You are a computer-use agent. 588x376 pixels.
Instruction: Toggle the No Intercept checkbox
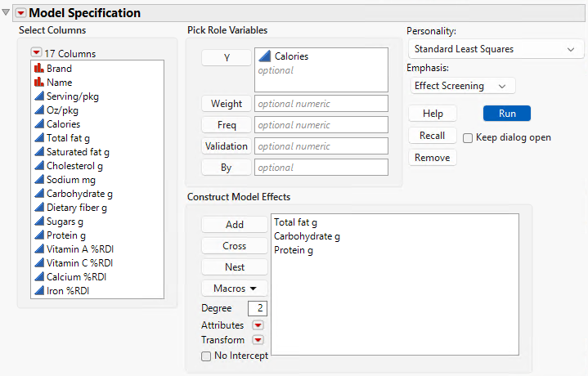point(206,356)
